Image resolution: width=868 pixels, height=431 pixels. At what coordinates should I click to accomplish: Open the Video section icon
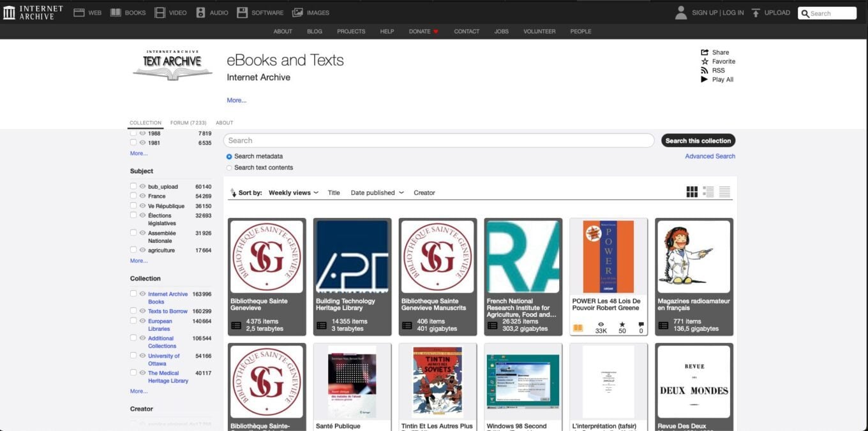[160, 12]
